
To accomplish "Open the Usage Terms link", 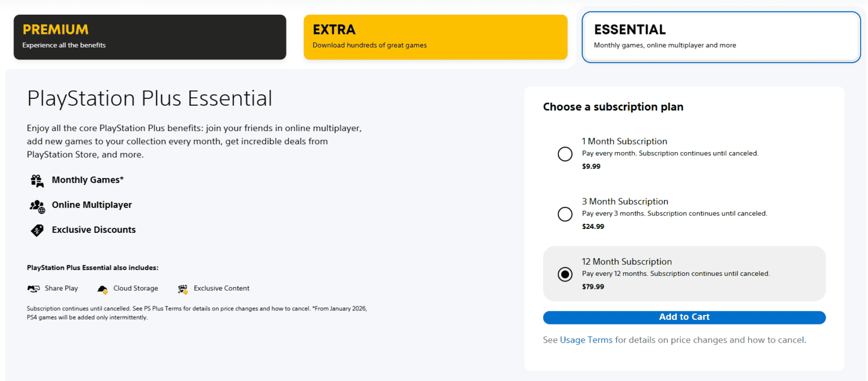I will coord(586,340).
